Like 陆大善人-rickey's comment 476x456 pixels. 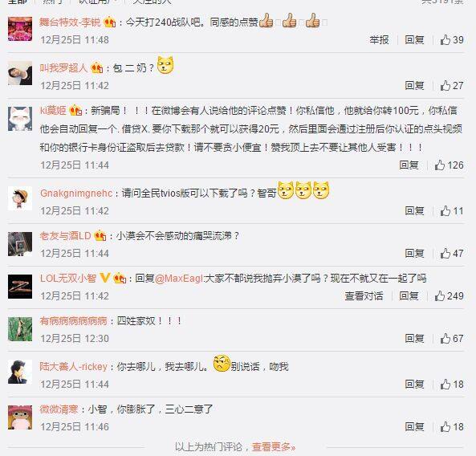pos(452,385)
